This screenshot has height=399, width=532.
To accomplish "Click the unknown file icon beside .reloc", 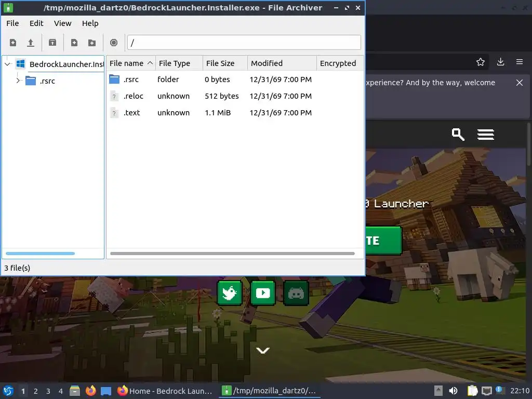I will (x=114, y=96).
